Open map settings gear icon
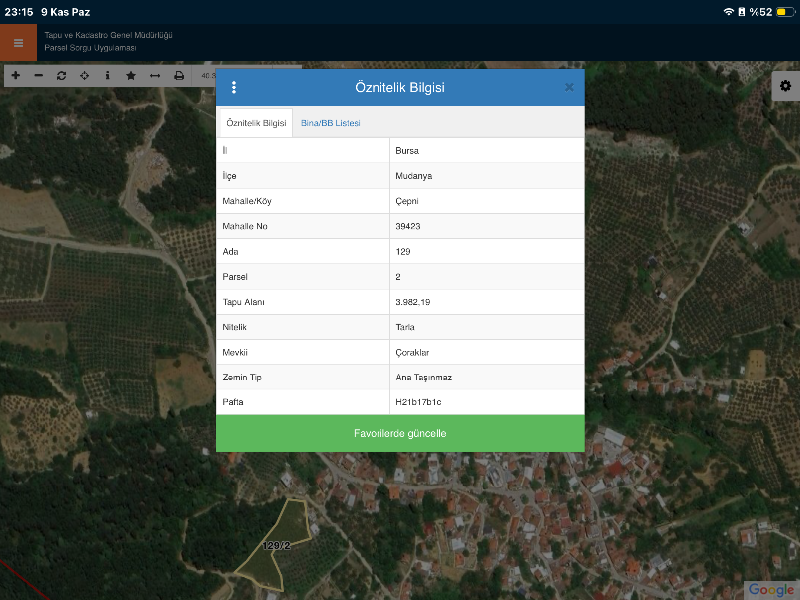The width and height of the screenshot is (800, 600). point(785,87)
